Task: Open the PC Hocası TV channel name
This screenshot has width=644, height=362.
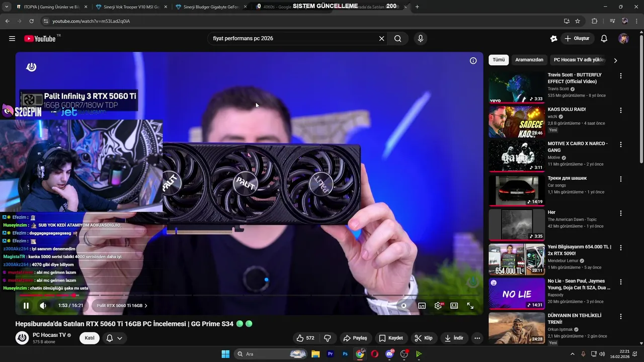Action: pyautogui.click(x=49, y=335)
